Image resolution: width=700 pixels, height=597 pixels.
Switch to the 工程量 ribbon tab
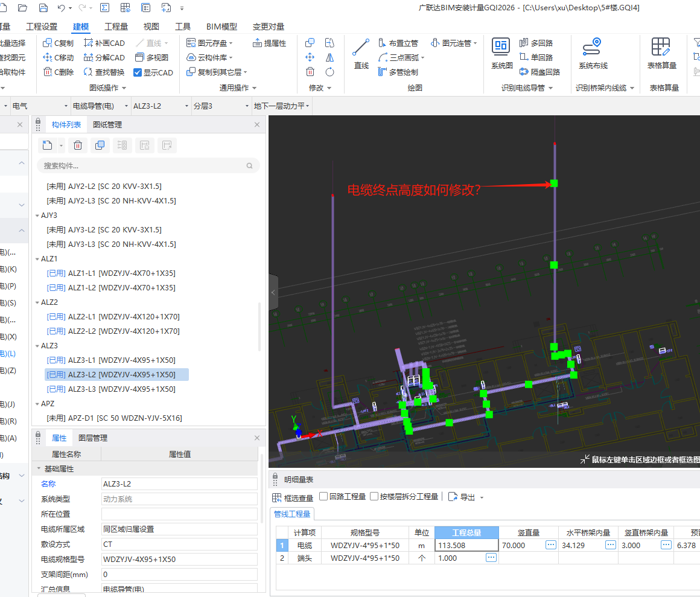click(x=116, y=27)
